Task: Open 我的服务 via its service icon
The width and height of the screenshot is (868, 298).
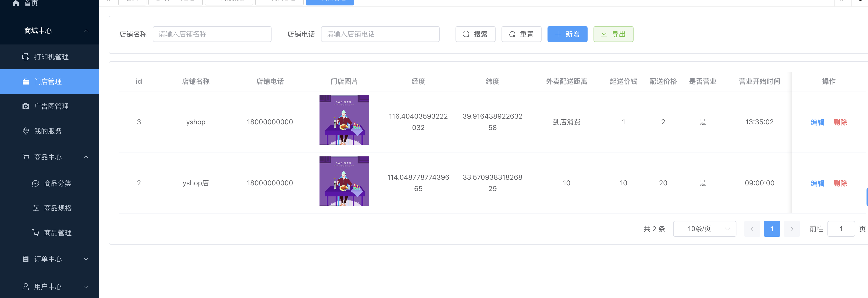Action: [x=26, y=131]
